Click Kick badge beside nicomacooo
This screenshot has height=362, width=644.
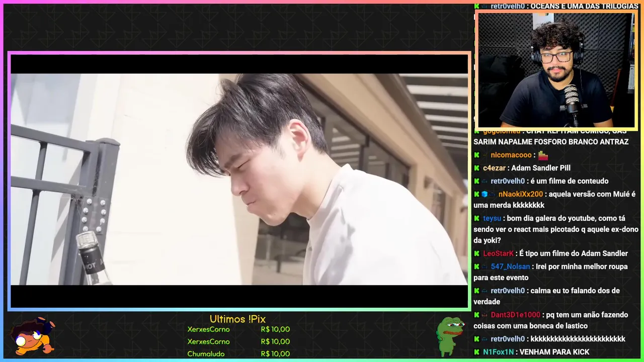click(476, 155)
